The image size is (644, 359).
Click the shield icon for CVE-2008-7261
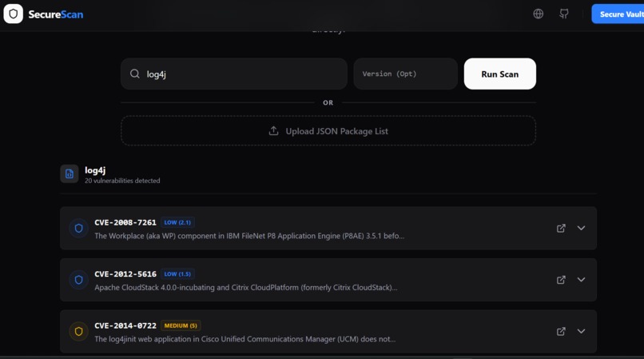pyautogui.click(x=79, y=228)
